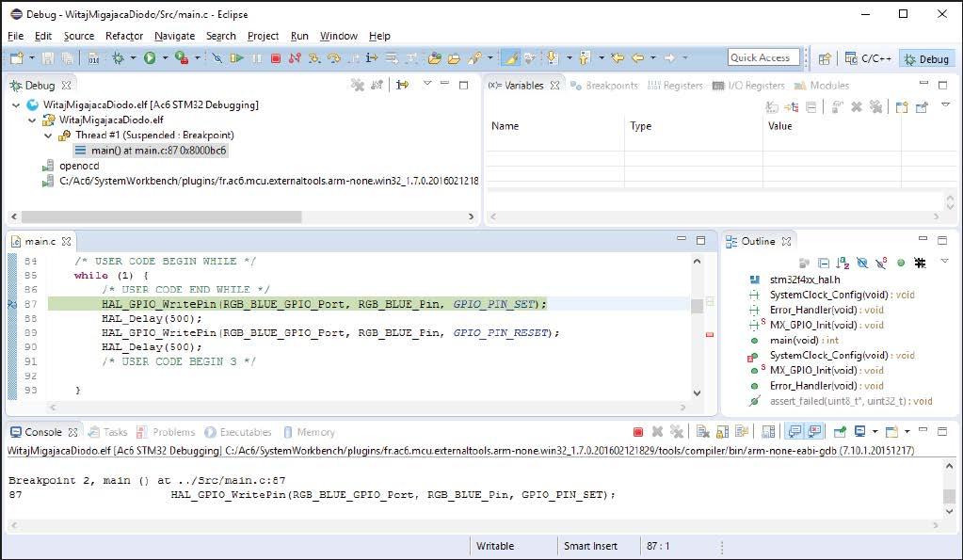This screenshot has height=560, width=963.
Task: Toggle Hide Fields in Outline toolbar
Action: coord(862,263)
